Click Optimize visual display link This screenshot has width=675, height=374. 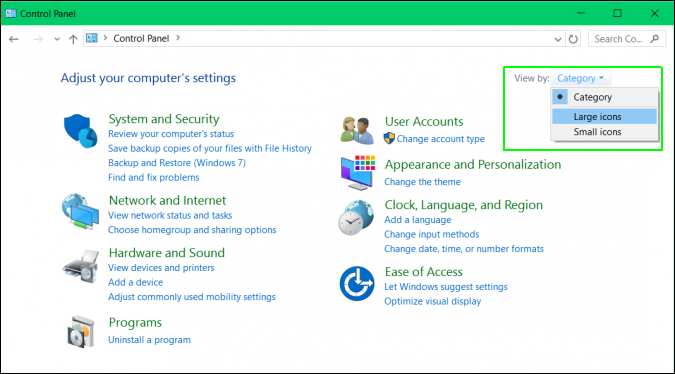click(433, 301)
